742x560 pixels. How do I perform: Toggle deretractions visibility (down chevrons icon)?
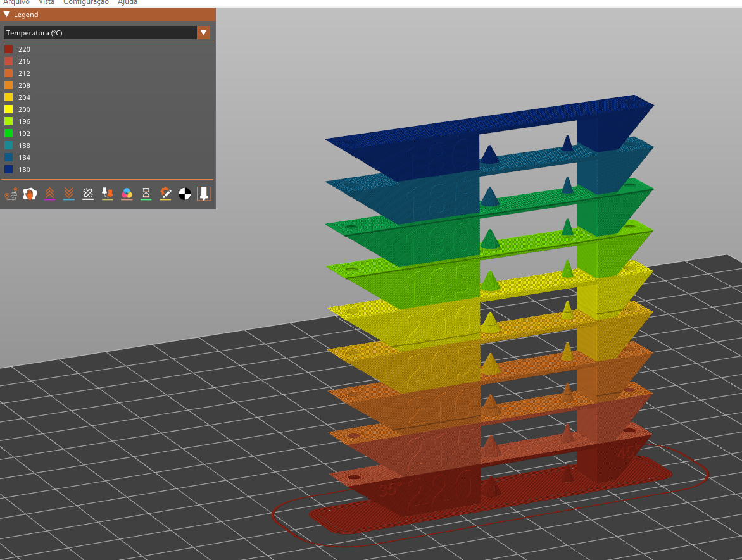68,194
